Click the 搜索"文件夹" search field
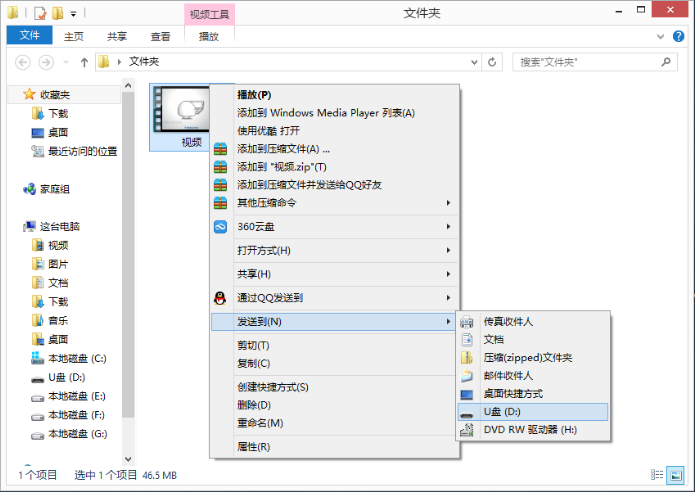695x492 pixels. pos(595,62)
